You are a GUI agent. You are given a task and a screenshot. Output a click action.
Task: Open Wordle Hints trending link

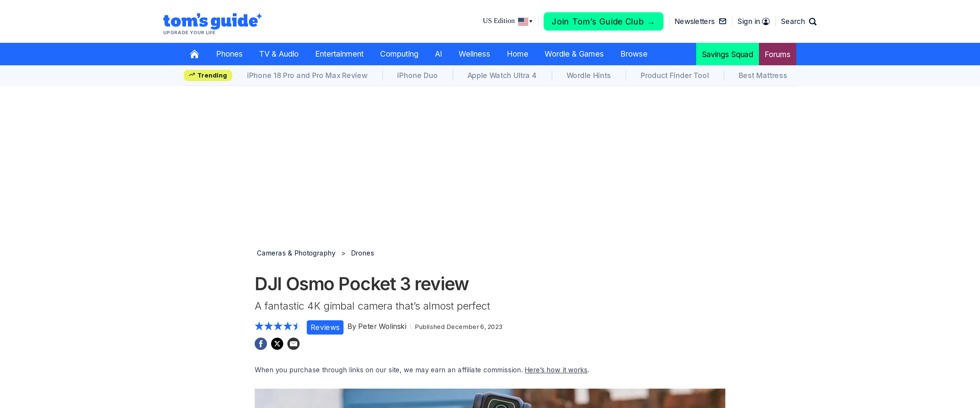[589, 75]
